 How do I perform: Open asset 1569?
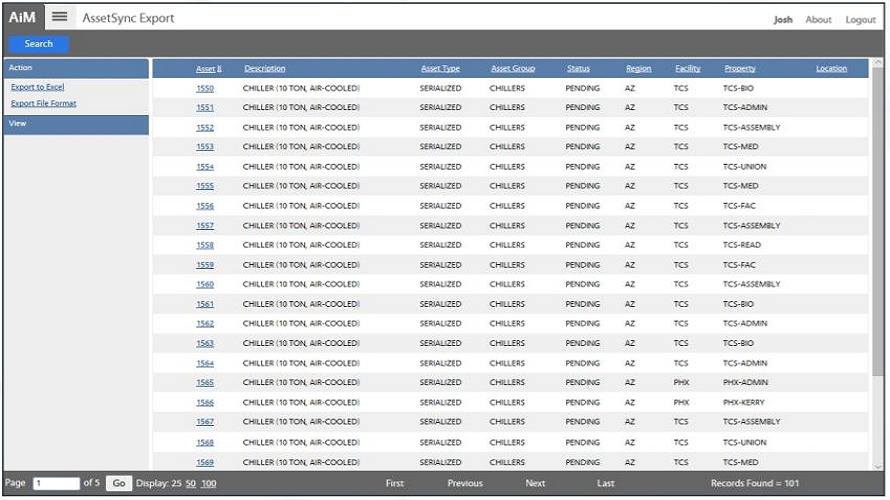(205, 463)
